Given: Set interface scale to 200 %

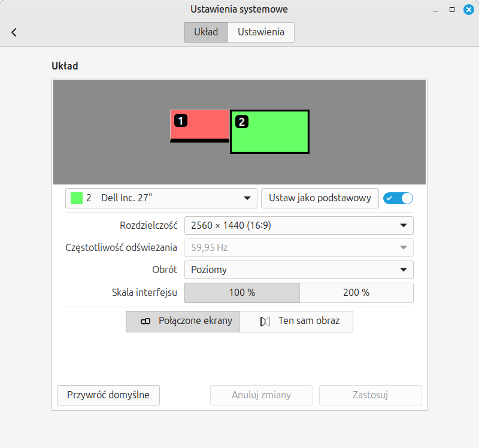Looking at the screenshot, I should pos(356,293).
